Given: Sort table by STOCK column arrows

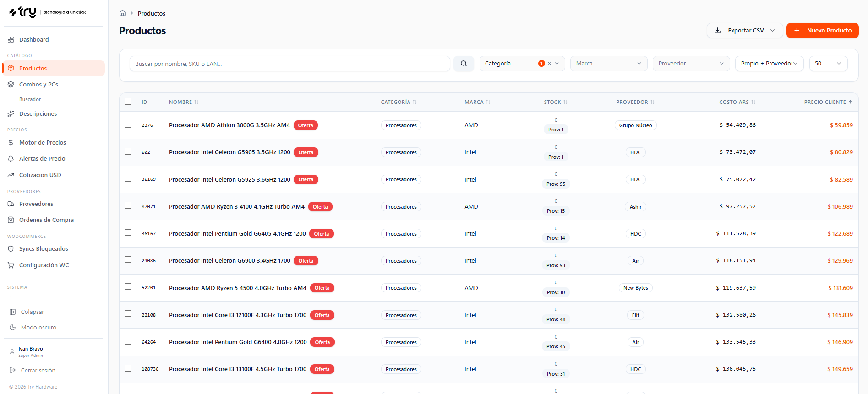Looking at the screenshot, I should [x=566, y=102].
